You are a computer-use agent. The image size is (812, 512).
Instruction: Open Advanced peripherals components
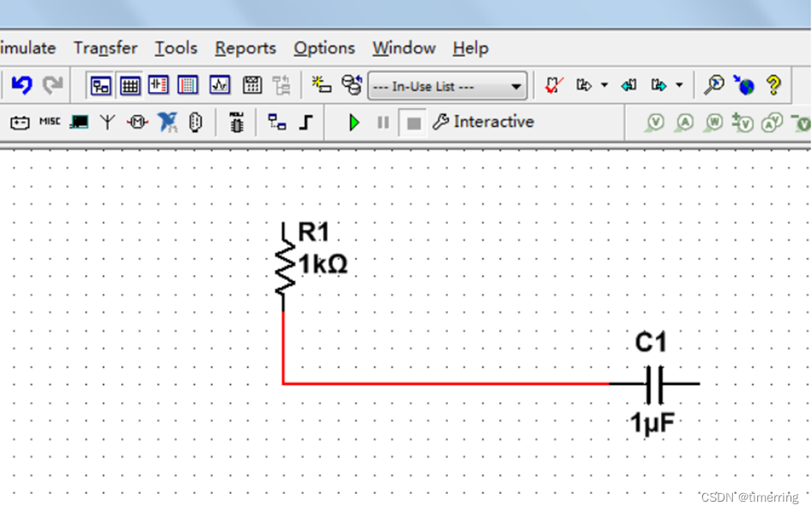point(79,122)
